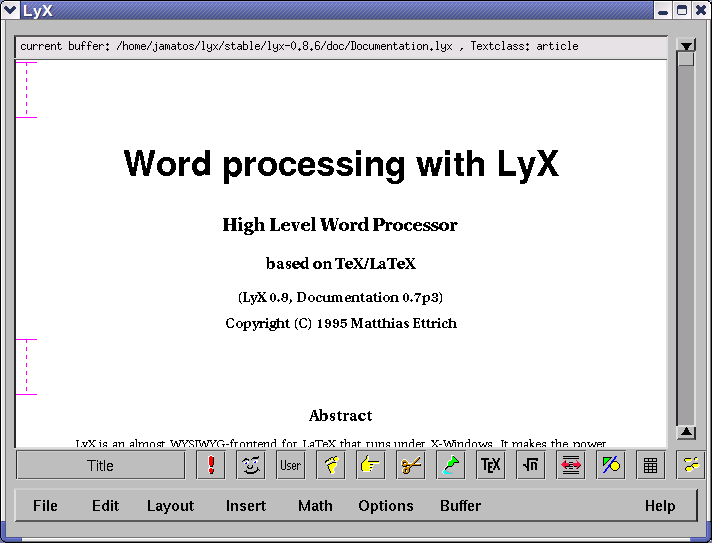Open the Insert menu
Viewport: 712px width, 543px height.
pyautogui.click(x=246, y=505)
